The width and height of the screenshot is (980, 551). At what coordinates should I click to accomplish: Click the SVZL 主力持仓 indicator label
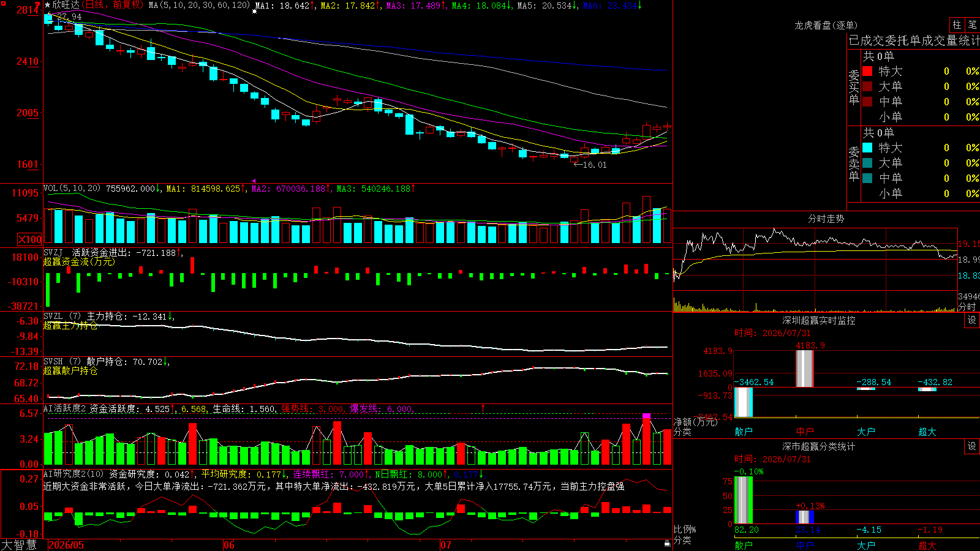[x=85, y=316]
